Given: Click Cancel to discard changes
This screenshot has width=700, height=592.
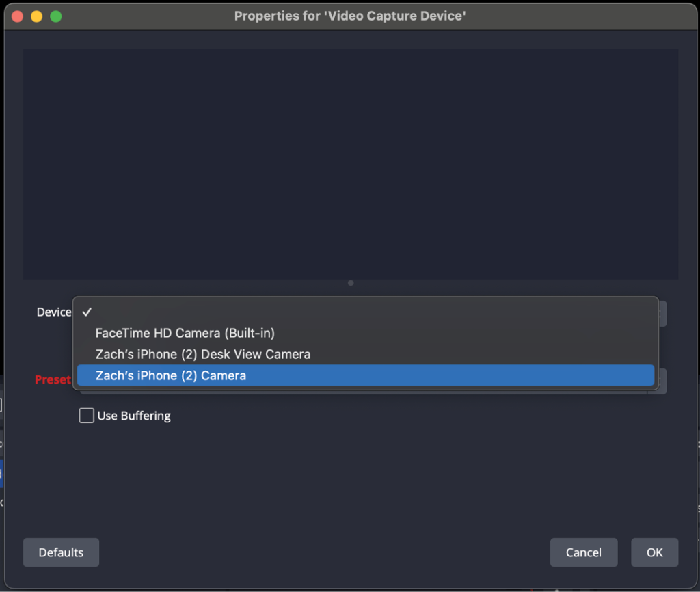Looking at the screenshot, I should [x=583, y=552].
